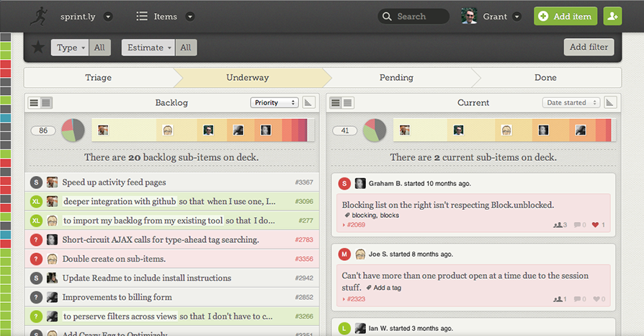
Task: Switch to the Underway tab
Action: click(247, 78)
